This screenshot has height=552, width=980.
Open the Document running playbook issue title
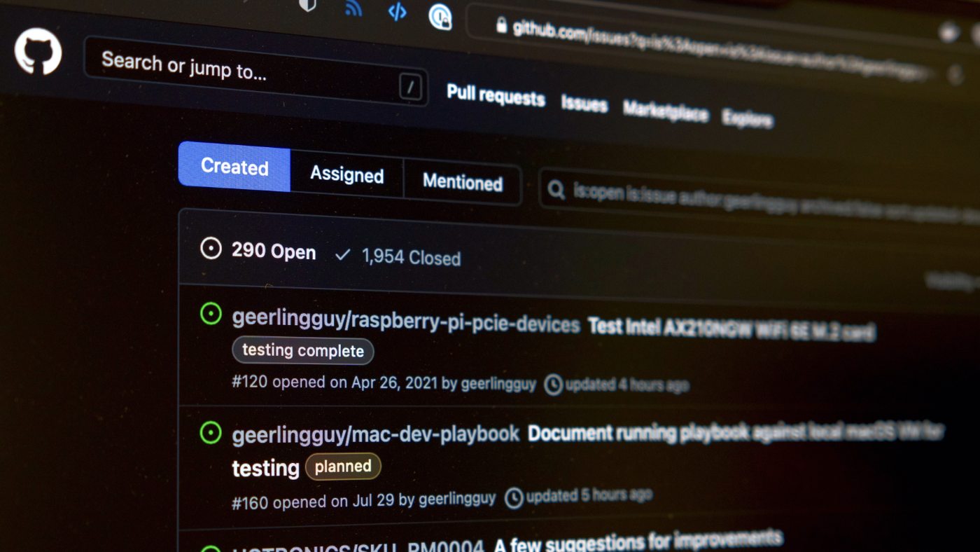pyautogui.click(x=736, y=432)
